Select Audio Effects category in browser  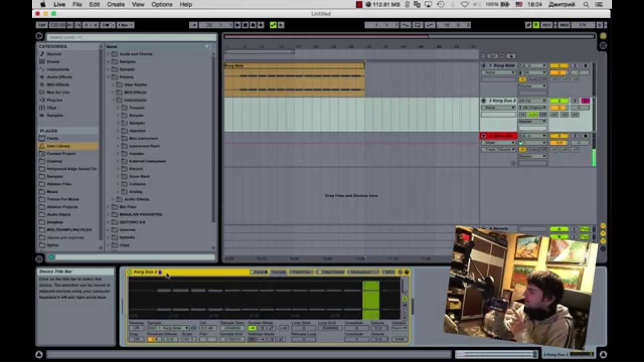click(59, 77)
